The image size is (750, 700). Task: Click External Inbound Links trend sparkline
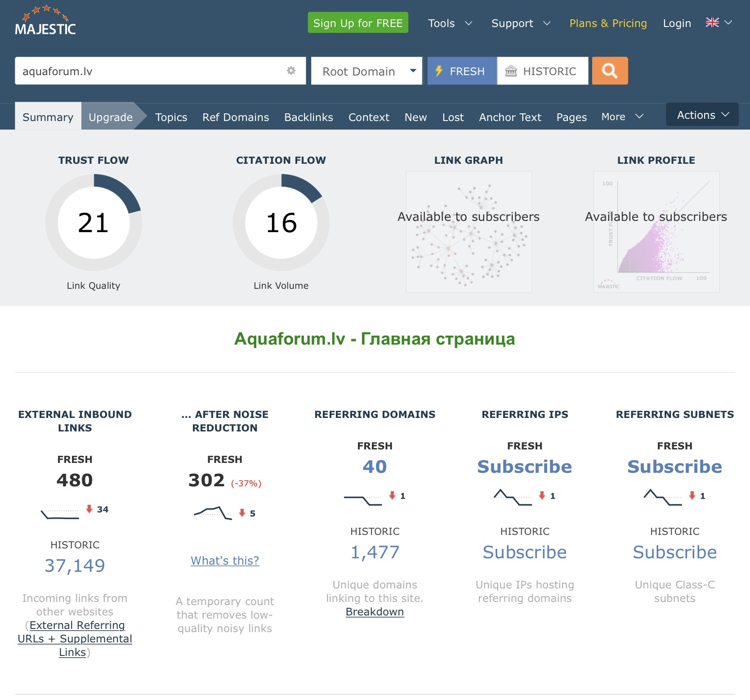coord(60,514)
